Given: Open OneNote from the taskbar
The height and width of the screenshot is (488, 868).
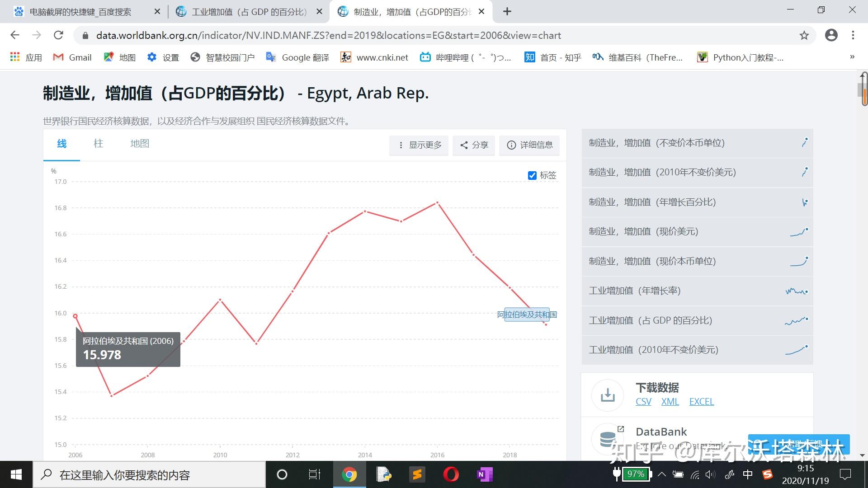Looking at the screenshot, I should 484,474.
